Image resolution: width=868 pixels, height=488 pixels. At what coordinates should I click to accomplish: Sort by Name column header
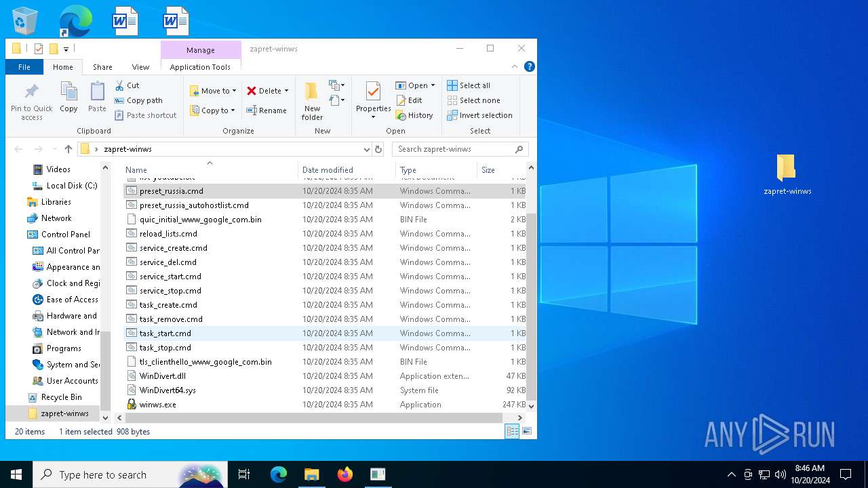(x=210, y=170)
